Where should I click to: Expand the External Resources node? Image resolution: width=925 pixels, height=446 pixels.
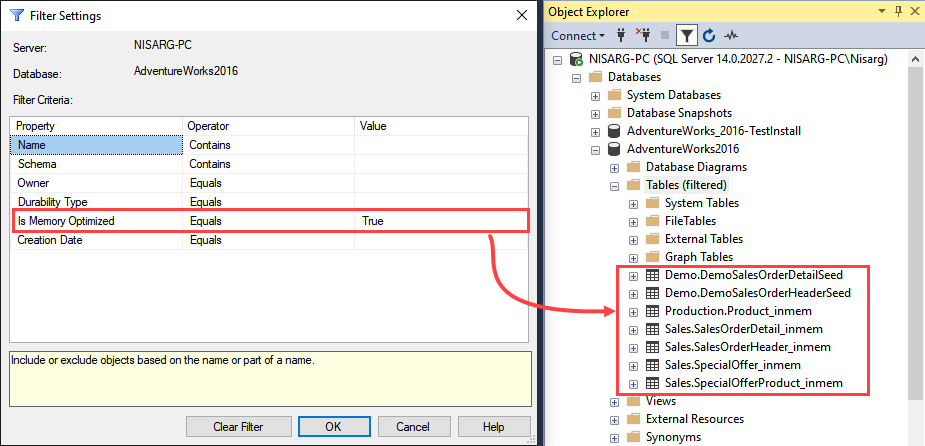(x=614, y=419)
